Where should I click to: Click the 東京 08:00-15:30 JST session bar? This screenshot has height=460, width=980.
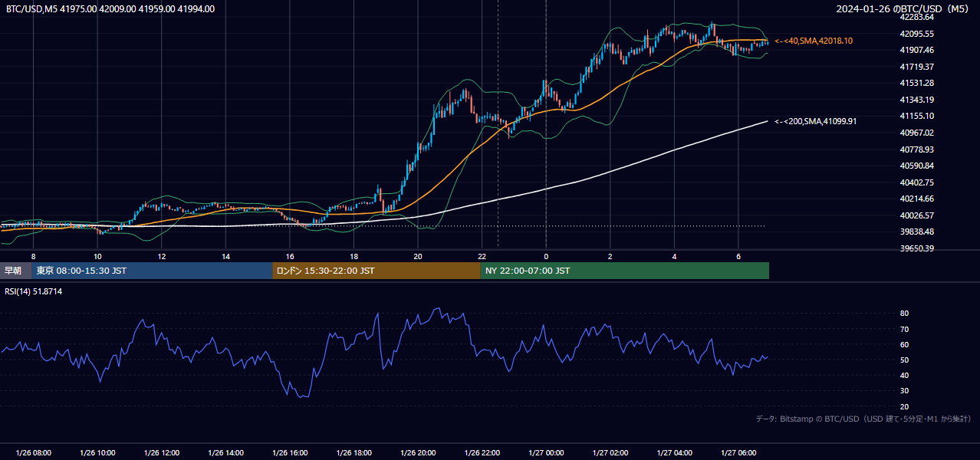coord(152,271)
